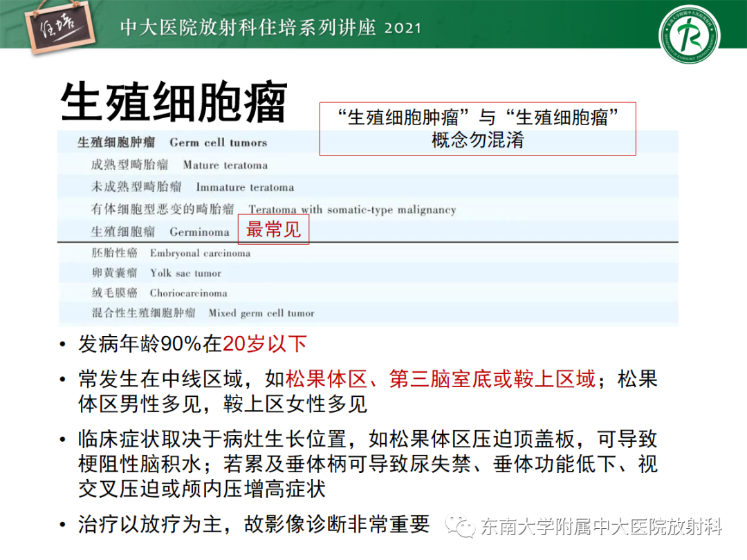Viewport: 747px width, 560px height.
Task: Click the red text 松果体区、第三脑室底或鞍上区域
Action: coord(441,379)
